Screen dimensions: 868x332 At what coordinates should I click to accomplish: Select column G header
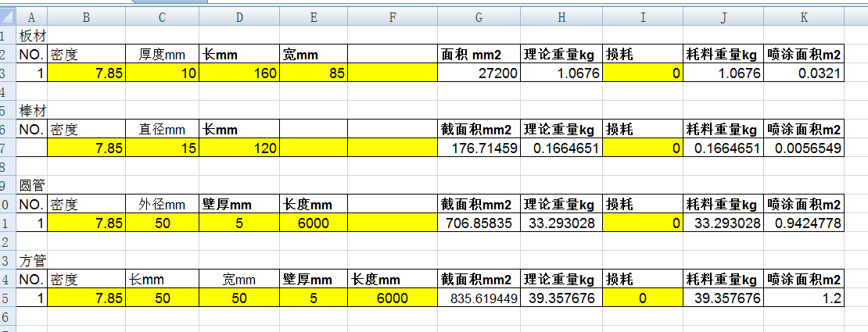click(x=478, y=17)
